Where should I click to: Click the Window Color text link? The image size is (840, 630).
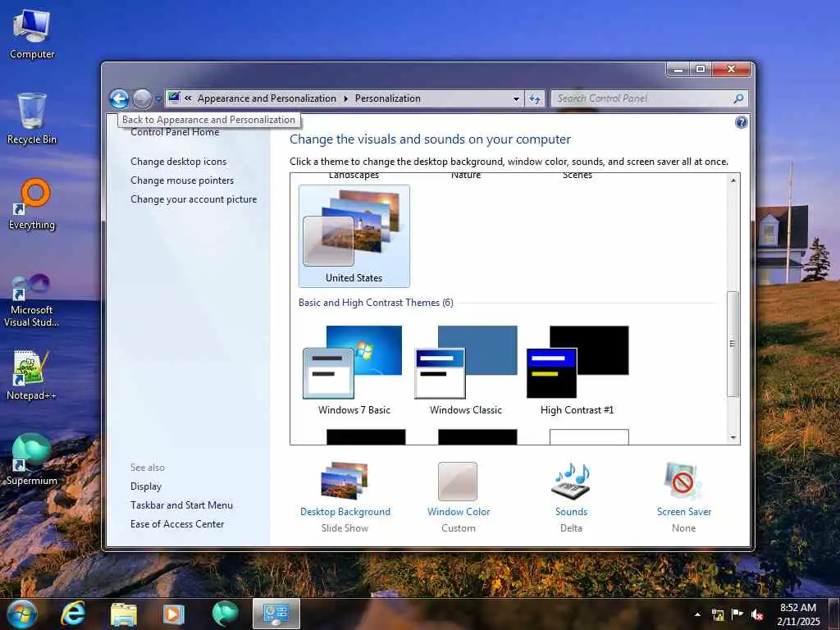tap(459, 512)
